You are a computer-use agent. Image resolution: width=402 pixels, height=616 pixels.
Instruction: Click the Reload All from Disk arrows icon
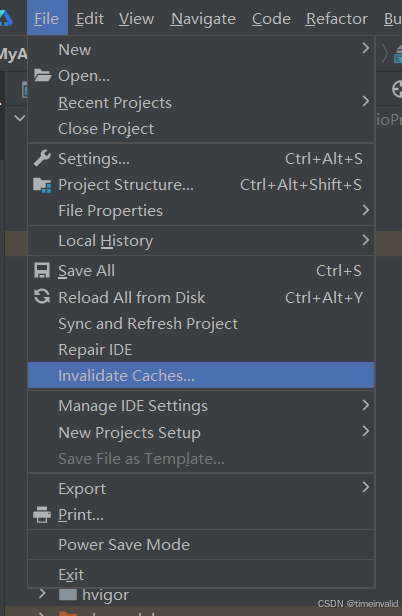coord(42,297)
